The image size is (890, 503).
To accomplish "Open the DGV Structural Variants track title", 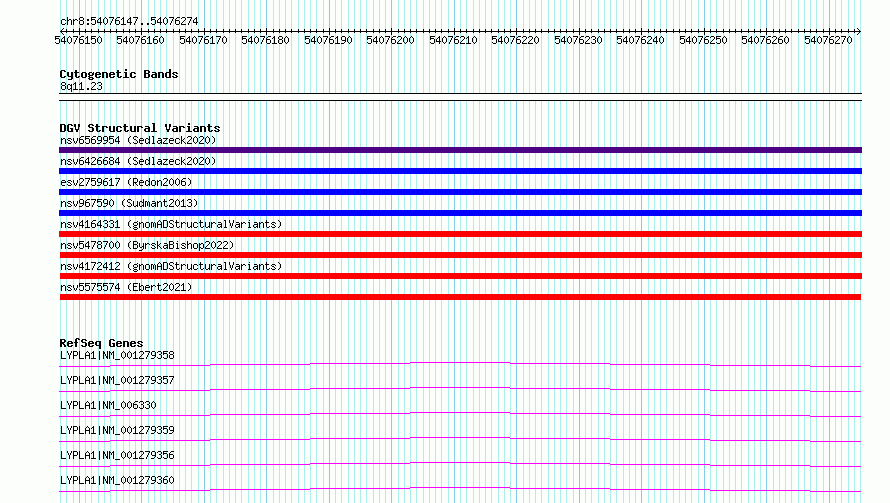I will (140, 128).
